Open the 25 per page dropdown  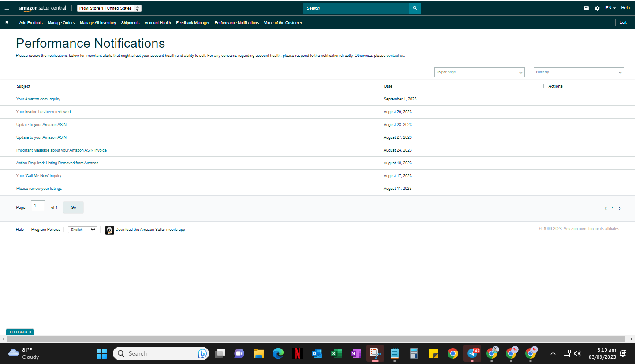[x=479, y=72]
